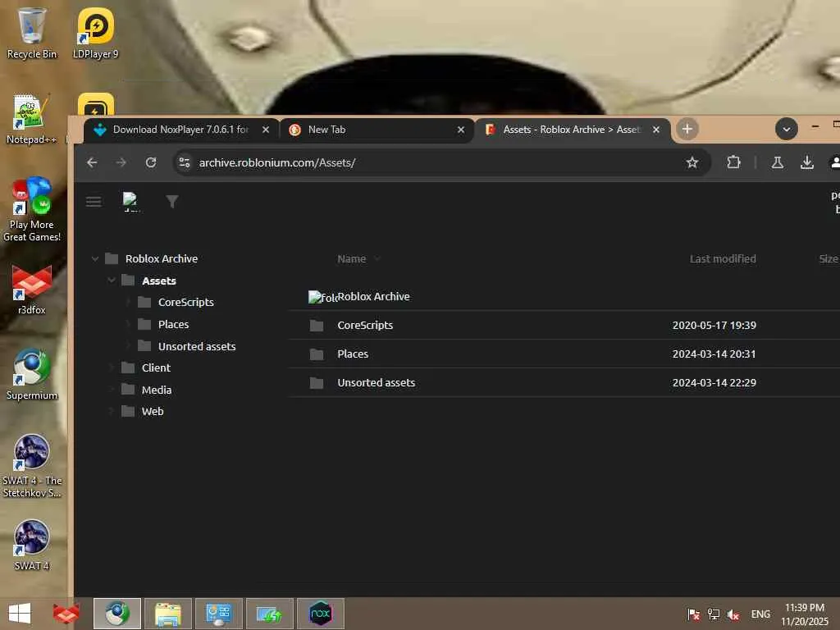Select Roblox Archive in the tree

[162, 258]
